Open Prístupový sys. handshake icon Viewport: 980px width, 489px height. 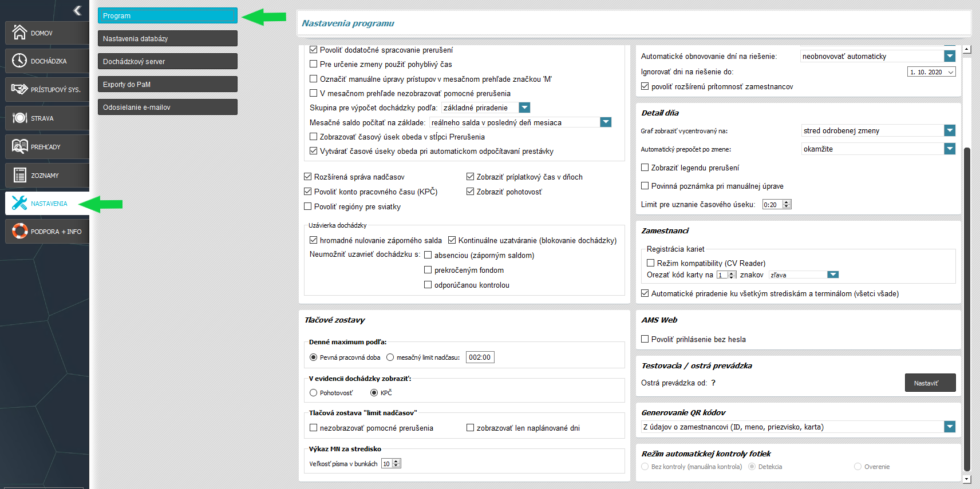click(19, 89)
